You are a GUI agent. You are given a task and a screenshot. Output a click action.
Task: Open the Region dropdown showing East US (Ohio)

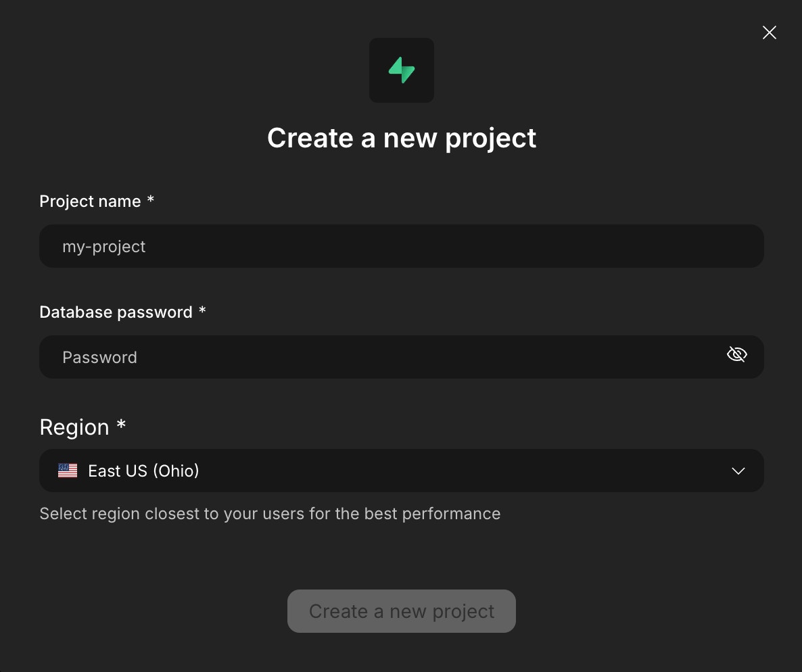coord(402,471)
